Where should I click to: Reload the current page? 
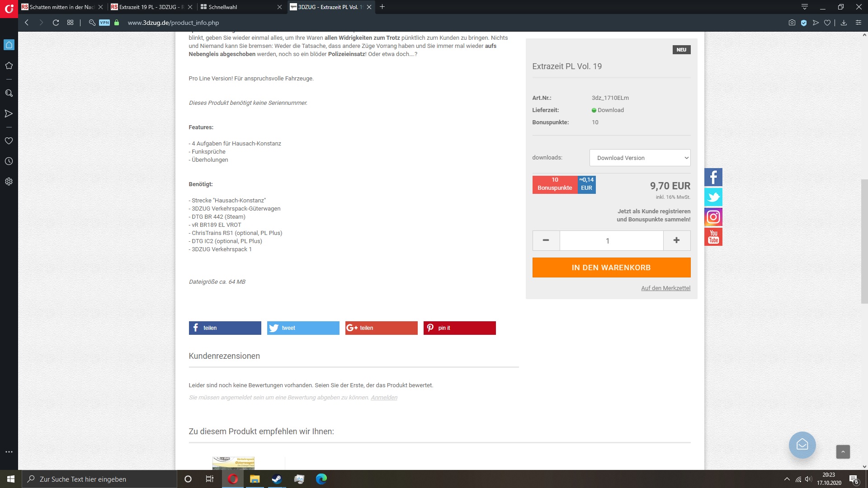[56, 23]
